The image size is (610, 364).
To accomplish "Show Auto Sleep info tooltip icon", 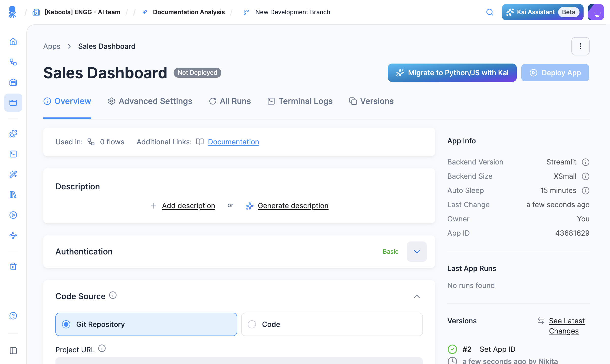I will tap(586, 191).
